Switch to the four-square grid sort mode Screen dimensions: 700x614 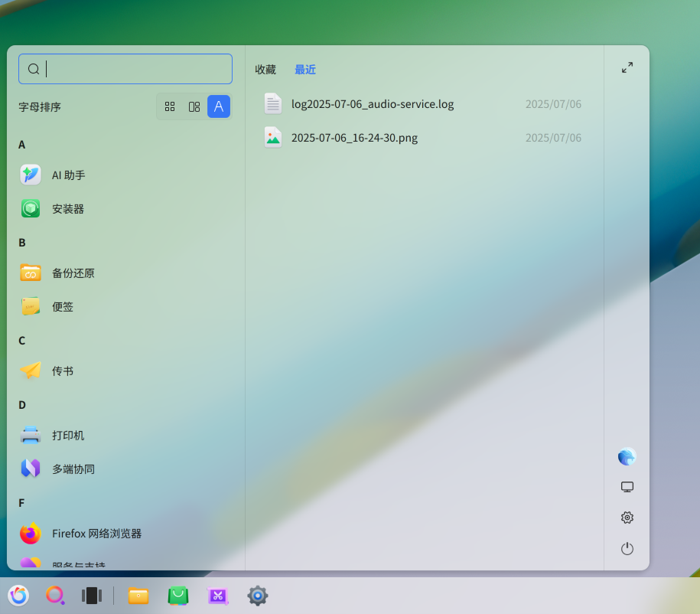pos(170,106)
